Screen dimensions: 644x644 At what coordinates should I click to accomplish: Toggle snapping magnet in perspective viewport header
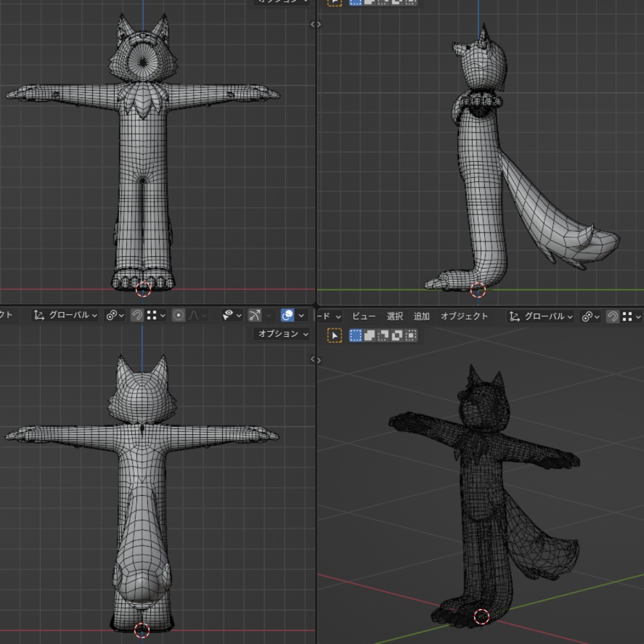click(x=612, y=316)
